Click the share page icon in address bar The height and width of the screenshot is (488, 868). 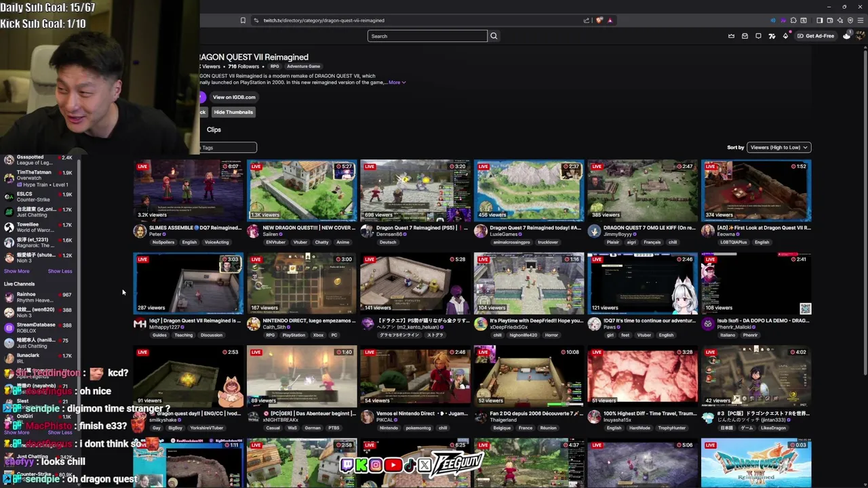click(587, 20)
